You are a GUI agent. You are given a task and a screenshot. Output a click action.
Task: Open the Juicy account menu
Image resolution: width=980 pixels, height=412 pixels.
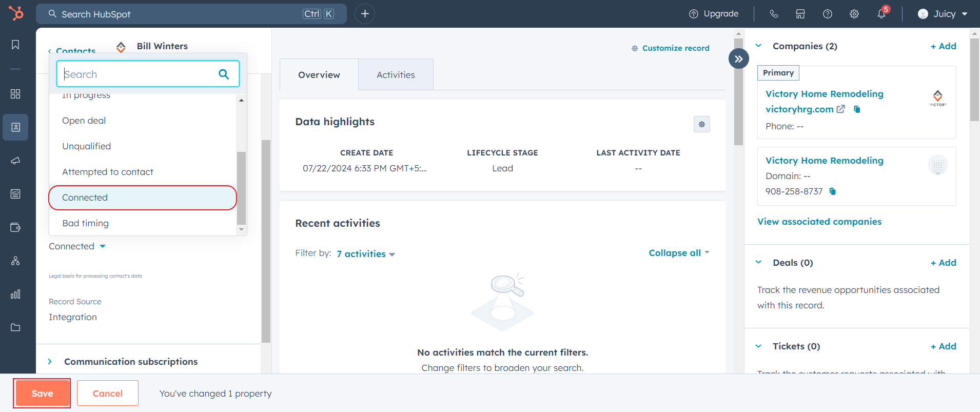coord(943,14)
